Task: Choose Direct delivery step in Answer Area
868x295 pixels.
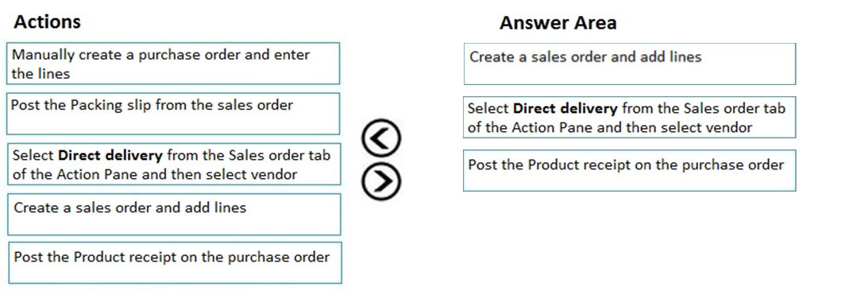Action: [x=630, y=117]
